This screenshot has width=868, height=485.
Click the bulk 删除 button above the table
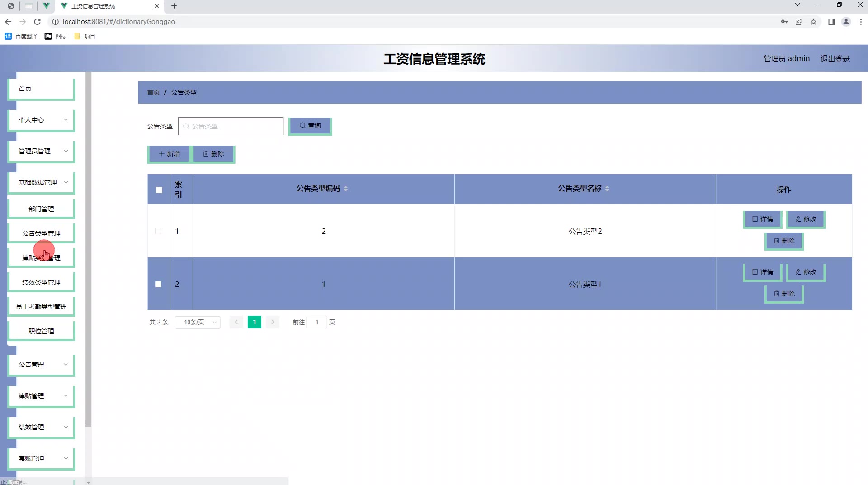(x=213, y=154)
